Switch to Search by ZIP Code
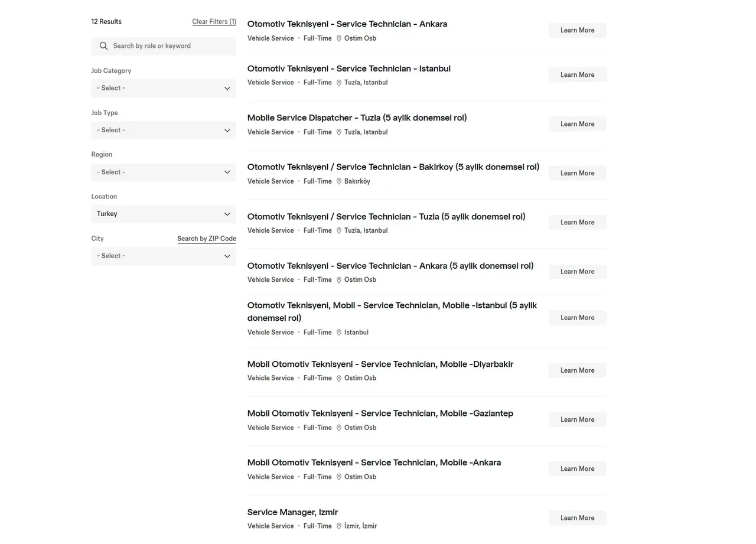756x544 pixels. coord(207,239)
